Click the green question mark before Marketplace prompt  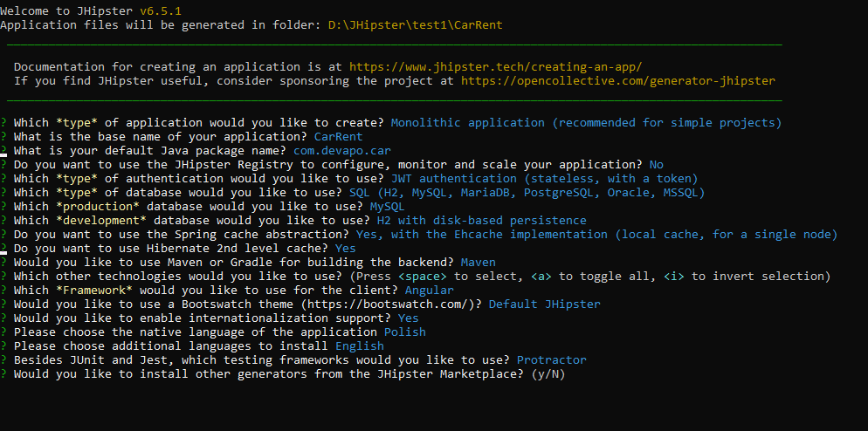(3, 374)
